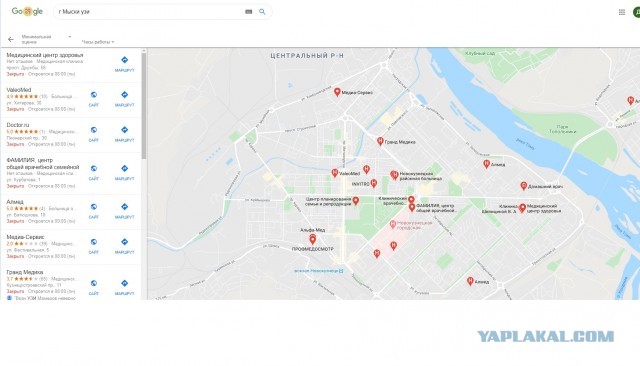Select the Гранд Медика map pin
This screenshot has height=366, width=640.
(380, 142)
